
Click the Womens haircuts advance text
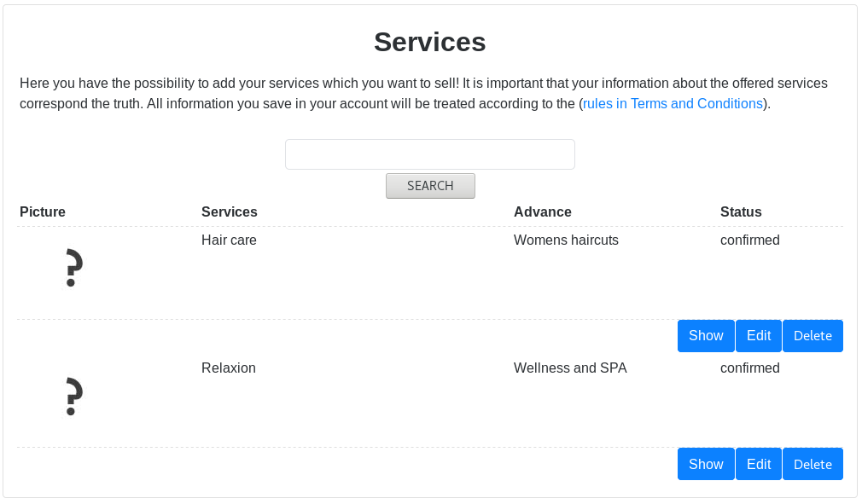tap(566, 240)
